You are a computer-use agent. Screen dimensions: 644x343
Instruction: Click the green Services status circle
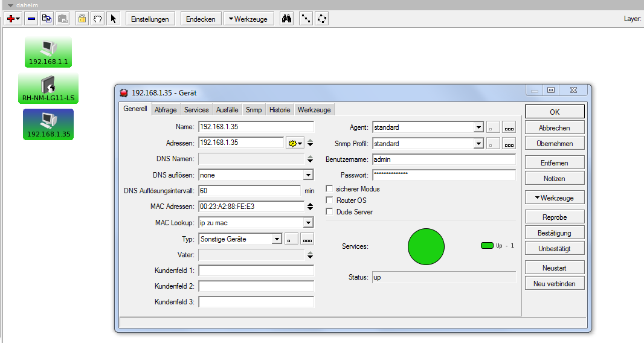pos(426,246)
